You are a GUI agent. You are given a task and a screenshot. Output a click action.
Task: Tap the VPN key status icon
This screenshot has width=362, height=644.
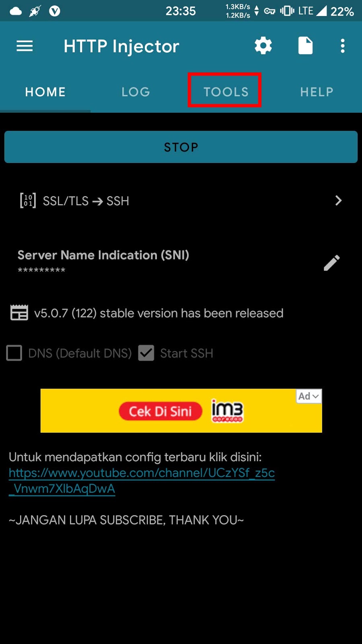(x=269, y=11)
